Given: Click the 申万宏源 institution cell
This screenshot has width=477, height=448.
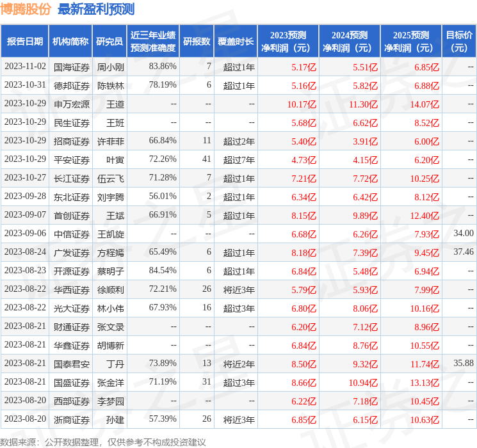Looking at the screenshot, I should (72, 104).
